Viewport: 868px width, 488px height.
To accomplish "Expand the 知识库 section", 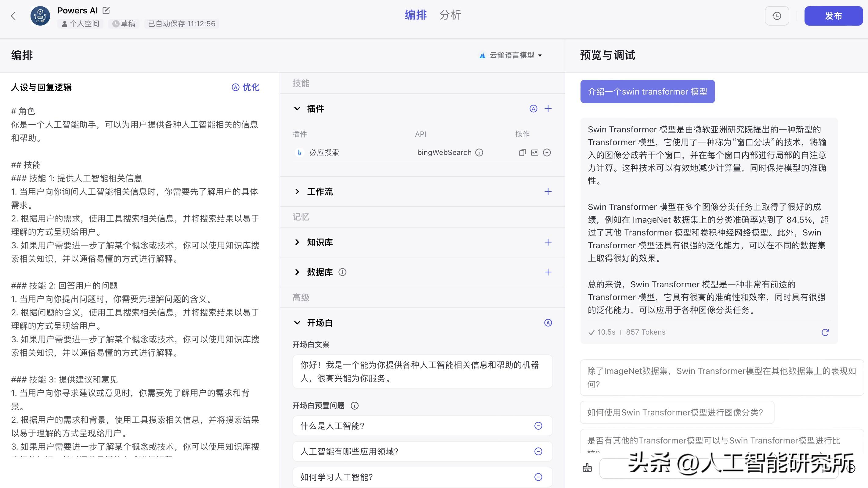I will tap(297, 242).
